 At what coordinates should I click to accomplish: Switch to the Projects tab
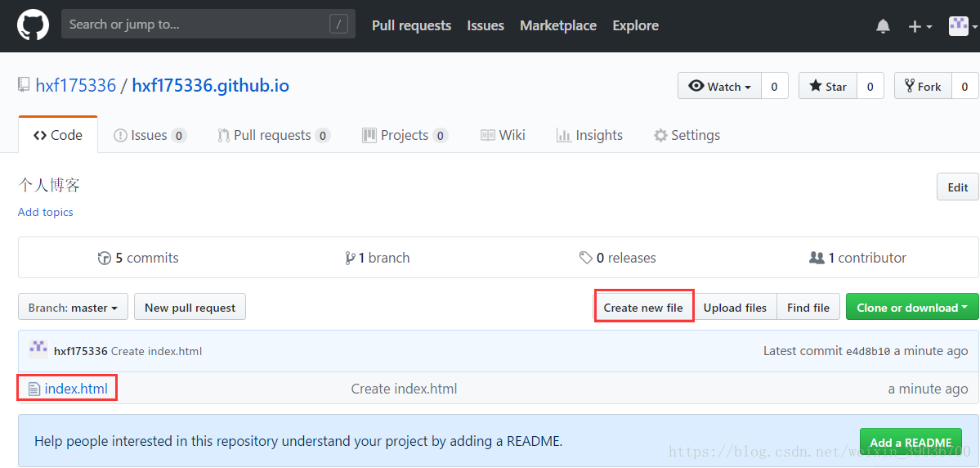point(405,135)
